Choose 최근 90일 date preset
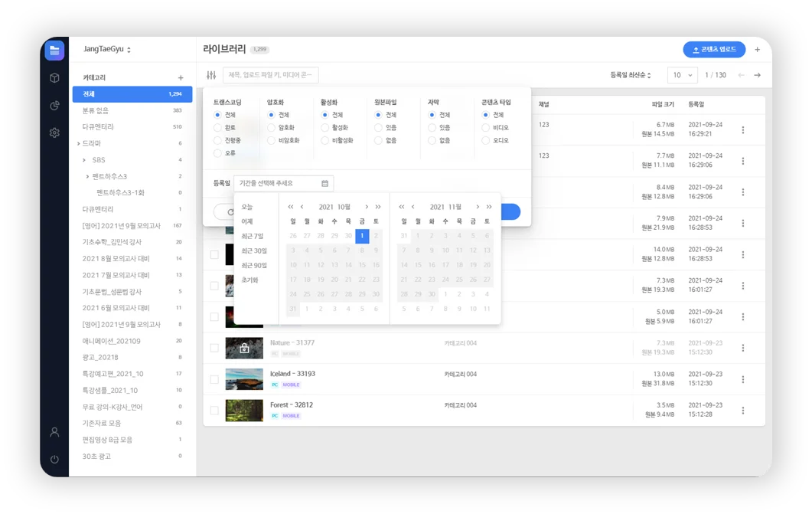Viewport: 812px width, 514px height. tap(254, 265)
